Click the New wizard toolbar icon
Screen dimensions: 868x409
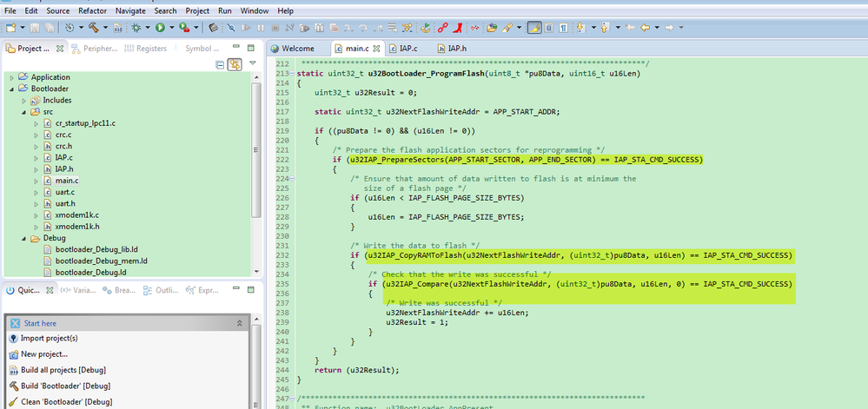tap(11, 28)
